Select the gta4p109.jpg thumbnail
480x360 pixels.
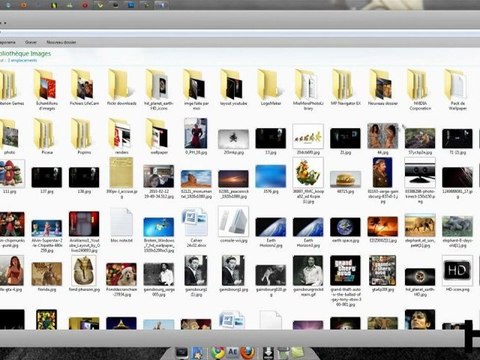click(x=383, y=270)
